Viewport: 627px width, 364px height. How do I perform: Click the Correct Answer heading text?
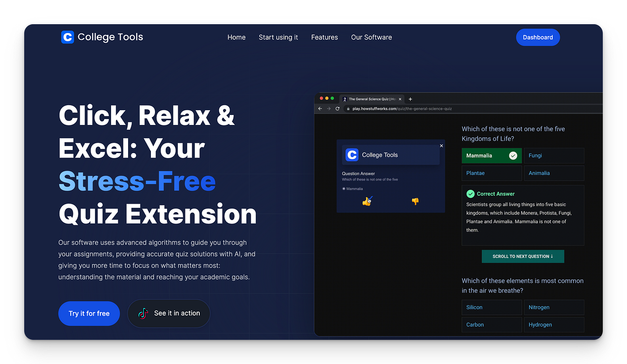coord(496,194)
